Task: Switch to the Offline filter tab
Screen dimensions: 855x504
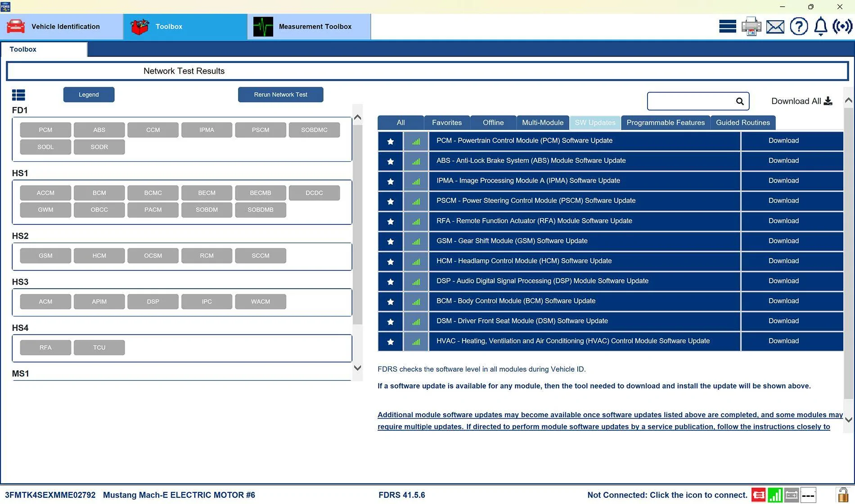Action: tap(493, 123)
